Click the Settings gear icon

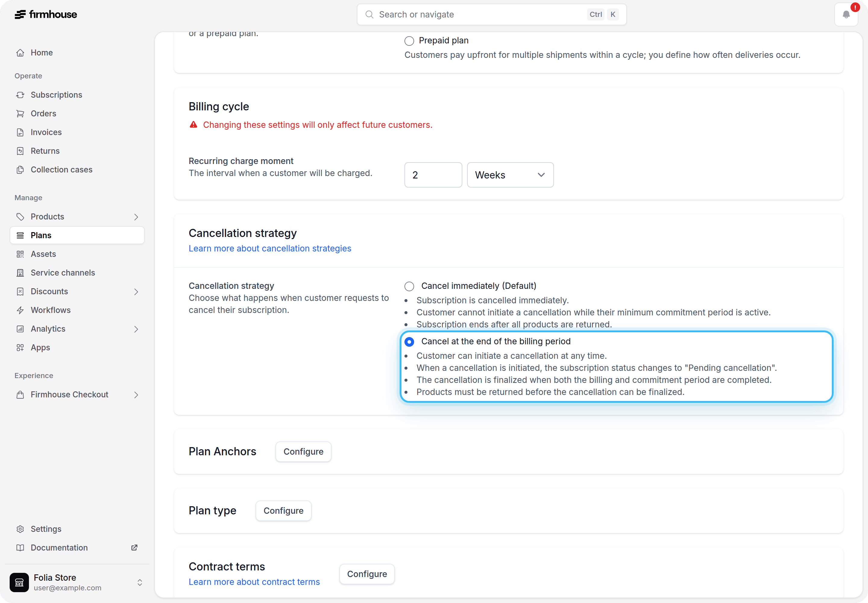coord(20,529)
